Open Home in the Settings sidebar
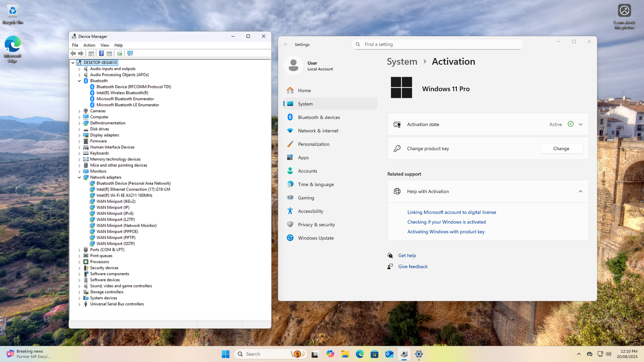644x362 pixels. pyautogui.click(x=330, y=90)
